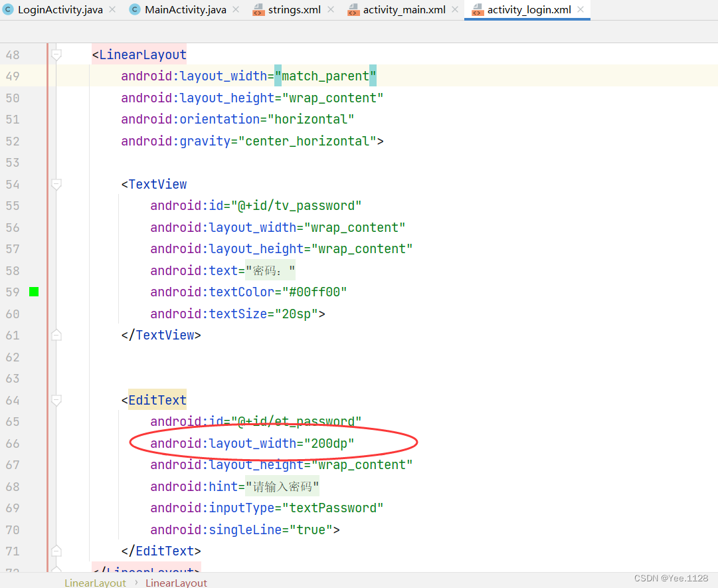Click the "textPassword" inputType value
Image resolution: width=718 pixels, height=588 pixels.
click(333, 508)
